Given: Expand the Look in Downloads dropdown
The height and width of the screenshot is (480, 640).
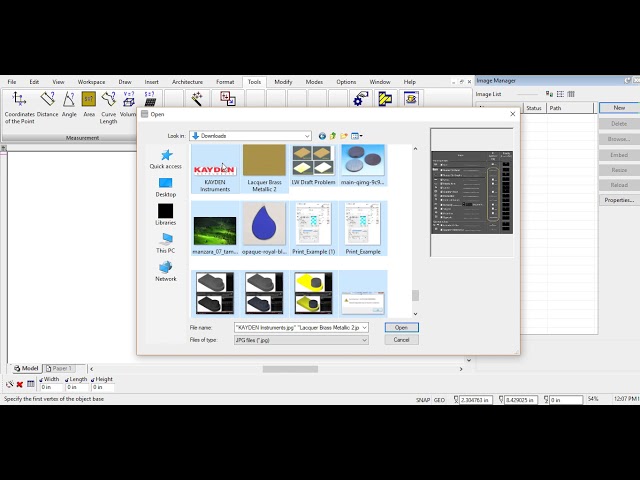Looking at the screenshot, I should pos(307,136).
